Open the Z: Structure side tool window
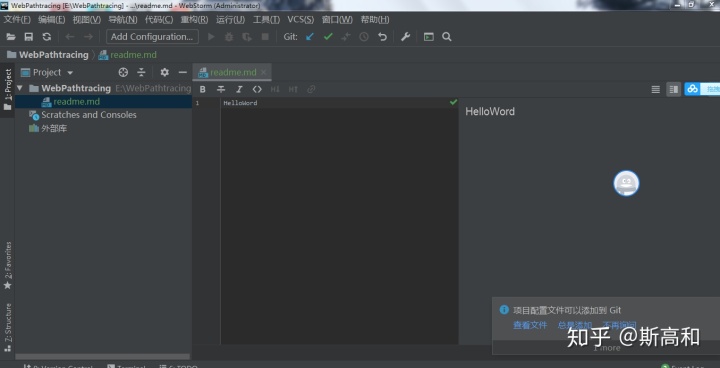 point(7,328)
